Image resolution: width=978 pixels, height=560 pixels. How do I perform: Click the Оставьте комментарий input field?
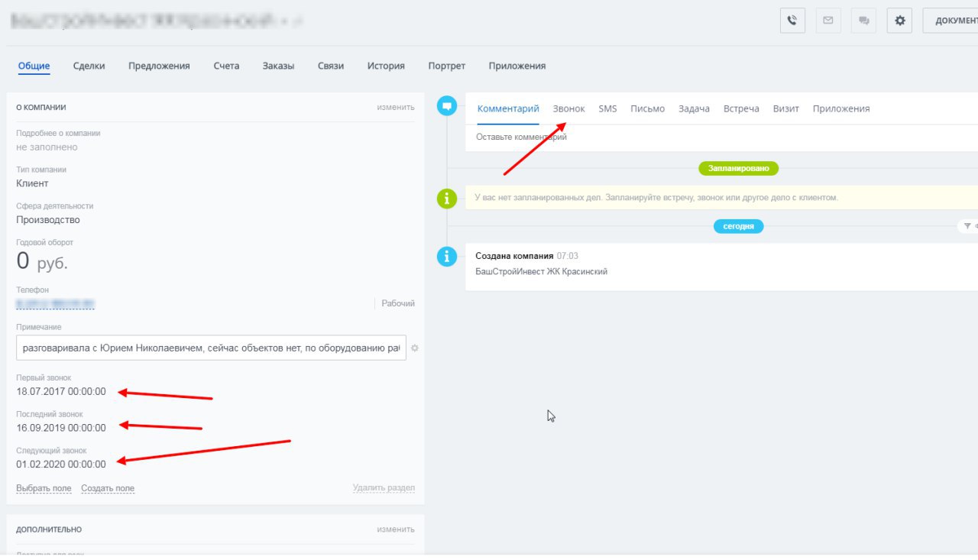(721, 138)
